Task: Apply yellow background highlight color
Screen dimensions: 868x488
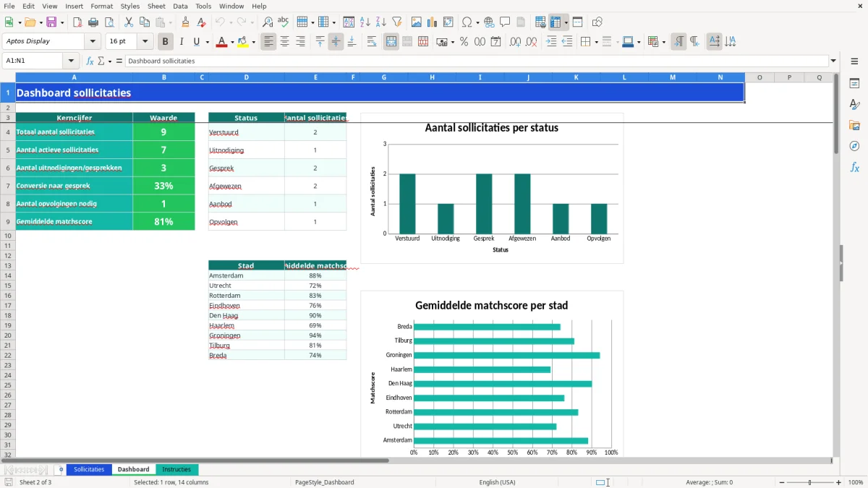Action: [x=242, y=42]
